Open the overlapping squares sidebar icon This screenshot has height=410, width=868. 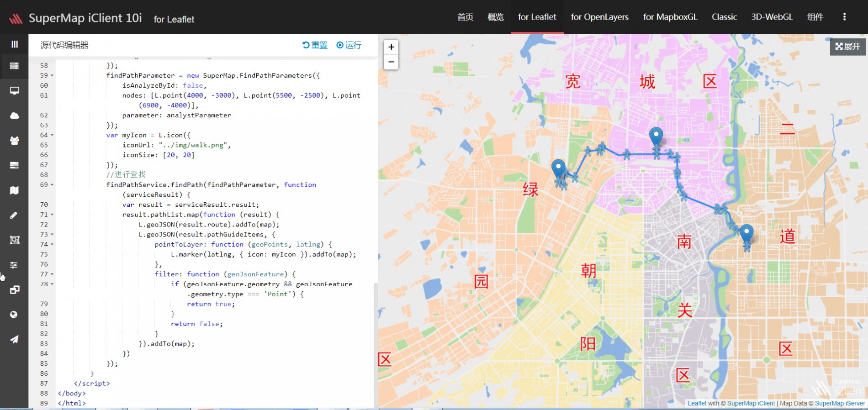pos(14,290)
